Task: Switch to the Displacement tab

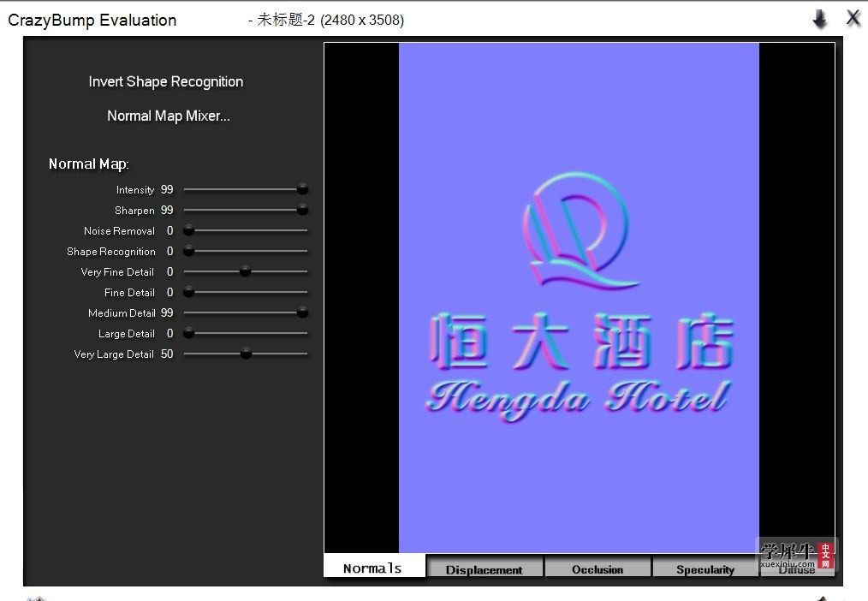Action: pos(484,568)
